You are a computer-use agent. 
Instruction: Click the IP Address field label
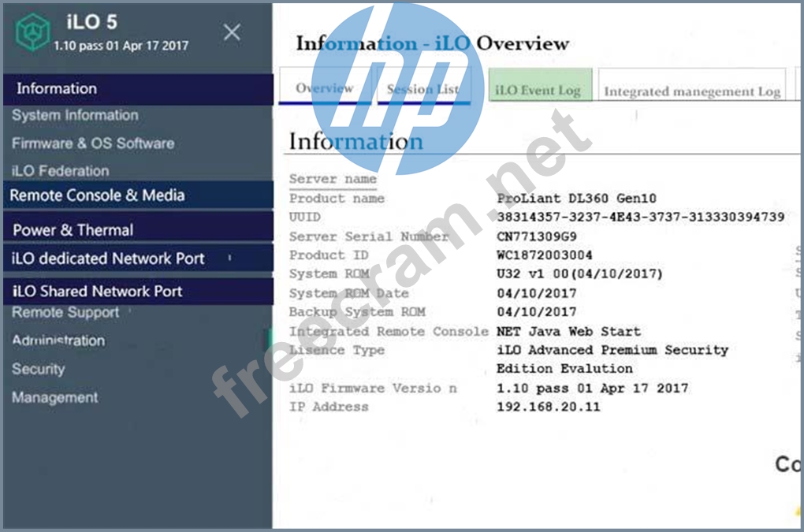[329, 407]
